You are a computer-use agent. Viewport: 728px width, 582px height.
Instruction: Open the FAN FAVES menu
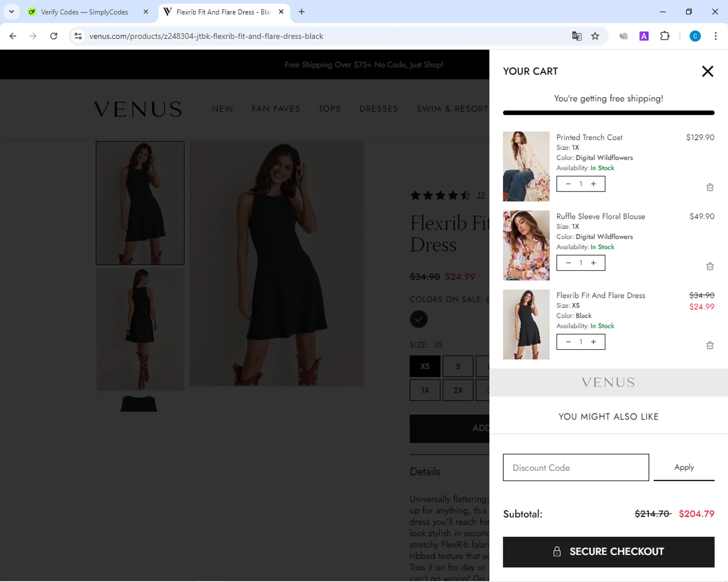pos(276,109)
